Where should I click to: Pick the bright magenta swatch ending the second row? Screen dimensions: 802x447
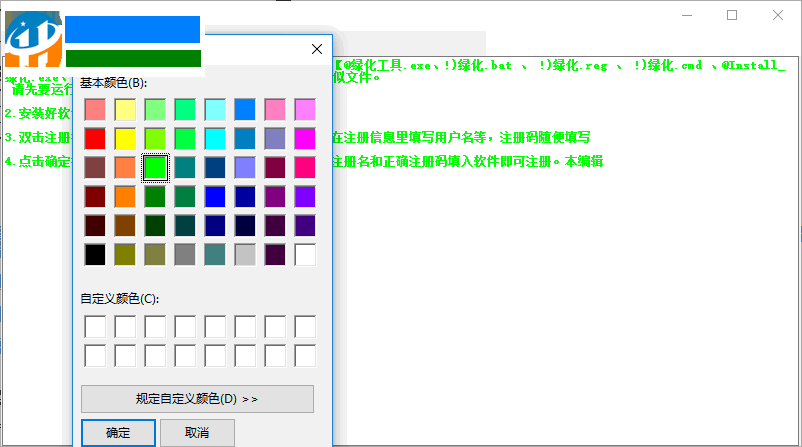pos(305,139)
